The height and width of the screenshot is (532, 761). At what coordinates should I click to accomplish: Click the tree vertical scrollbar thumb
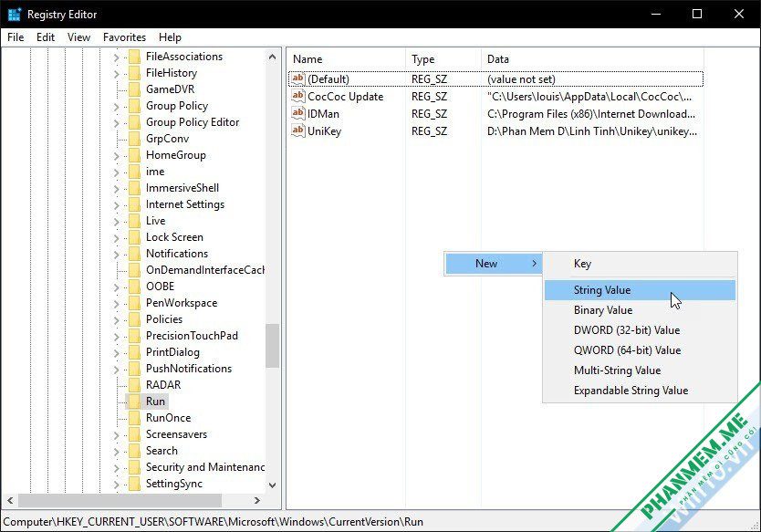coord(272,346)
